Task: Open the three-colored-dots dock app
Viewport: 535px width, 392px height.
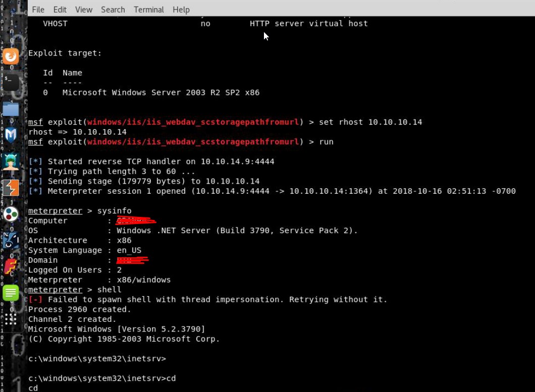Action: (11, 214)
